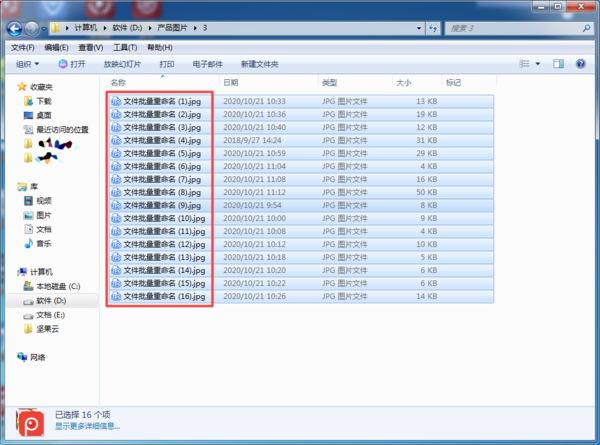Open the view options dropdown arrow
The width and height of the screenshot is (600, 445).
538,64
